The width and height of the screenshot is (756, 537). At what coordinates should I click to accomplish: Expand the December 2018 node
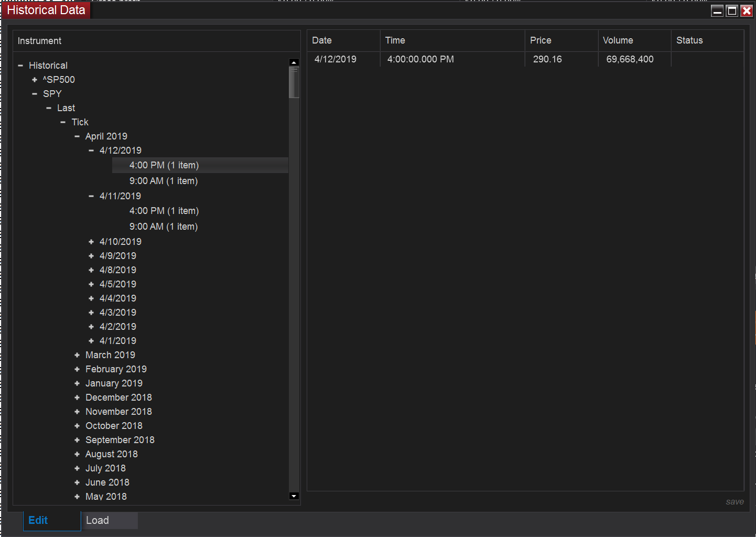tap(77, 398)
